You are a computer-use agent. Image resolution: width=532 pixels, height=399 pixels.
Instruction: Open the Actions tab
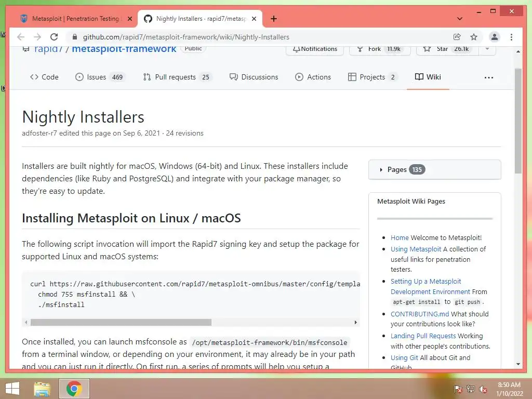(x=313, y=77)
